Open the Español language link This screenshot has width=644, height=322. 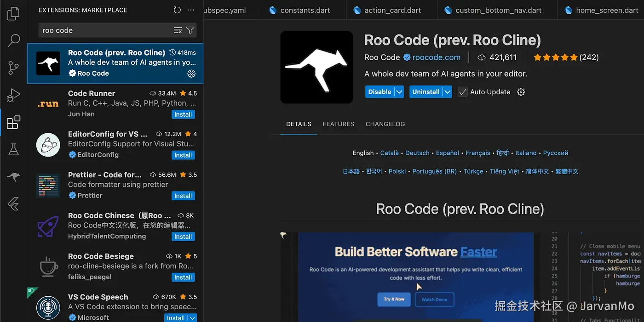click(448, 153)
